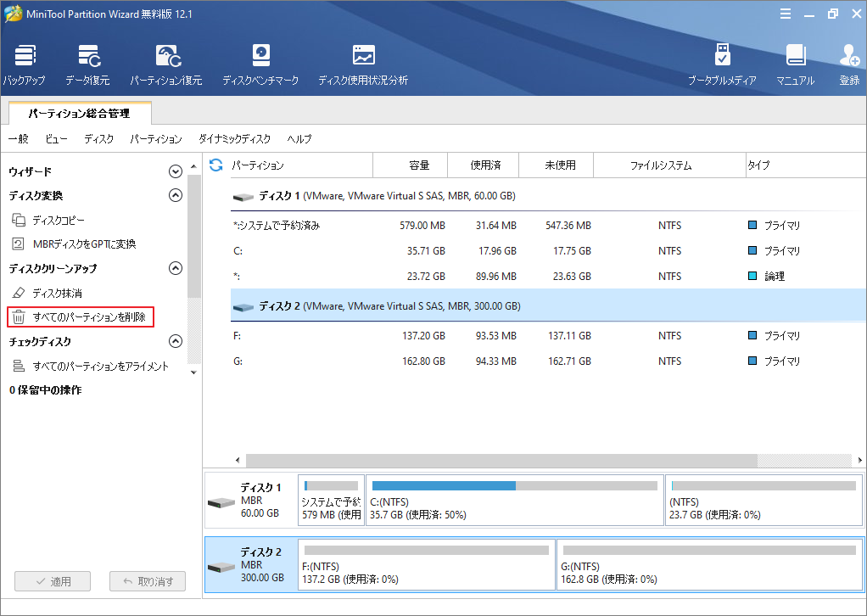Start ディスクベンチマーク disk benchmark

[x=260, y=64]
